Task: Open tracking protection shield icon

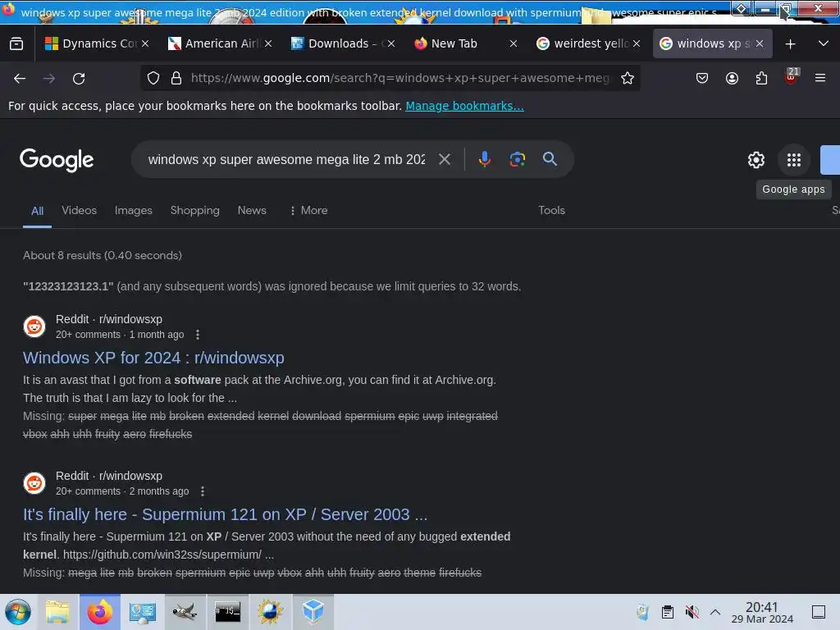Action: click(153, 78)
